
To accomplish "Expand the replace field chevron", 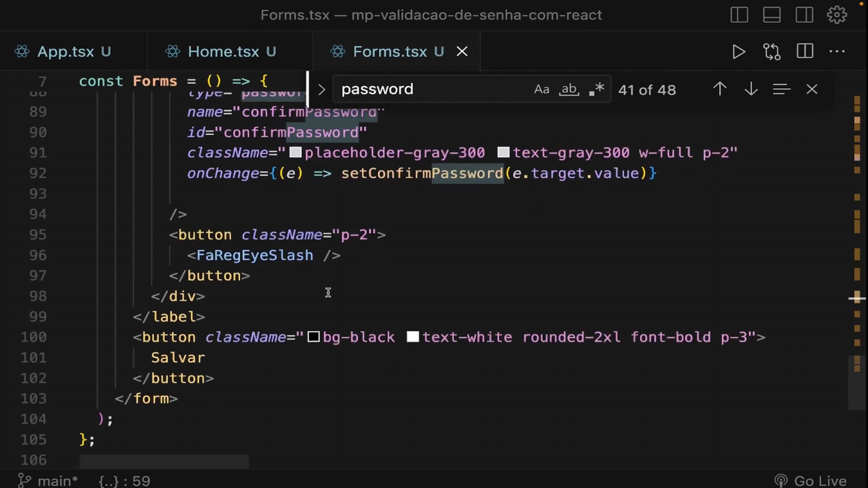I will (x=321, y=89).
